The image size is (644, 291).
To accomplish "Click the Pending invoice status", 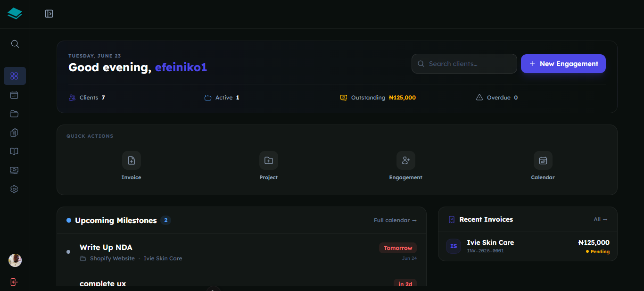I will [598, 252].
